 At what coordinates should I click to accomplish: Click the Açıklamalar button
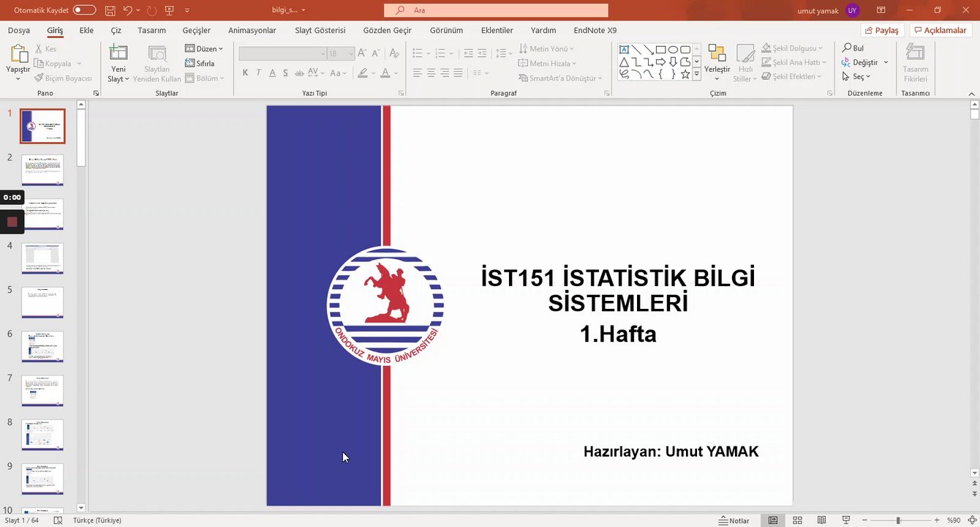941,30
